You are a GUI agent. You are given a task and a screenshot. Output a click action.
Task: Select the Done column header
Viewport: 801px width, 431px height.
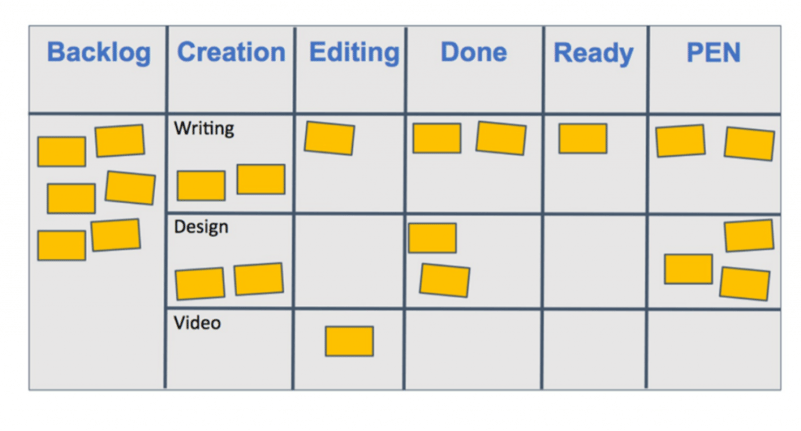coord(474,52)
